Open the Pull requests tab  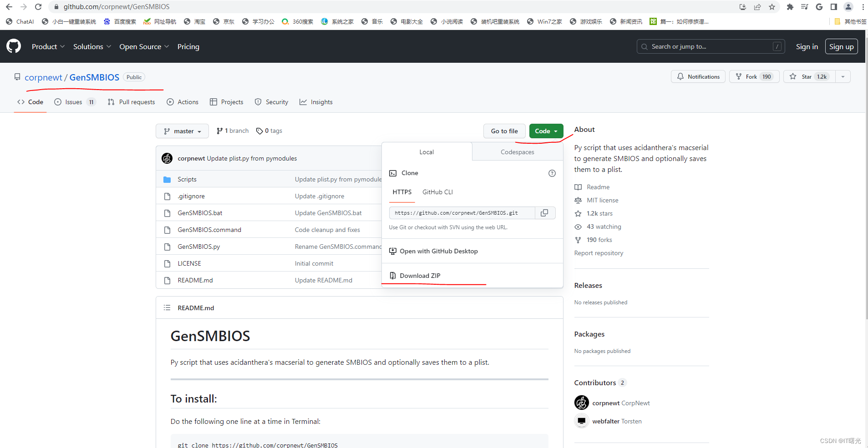click(132, 102)
